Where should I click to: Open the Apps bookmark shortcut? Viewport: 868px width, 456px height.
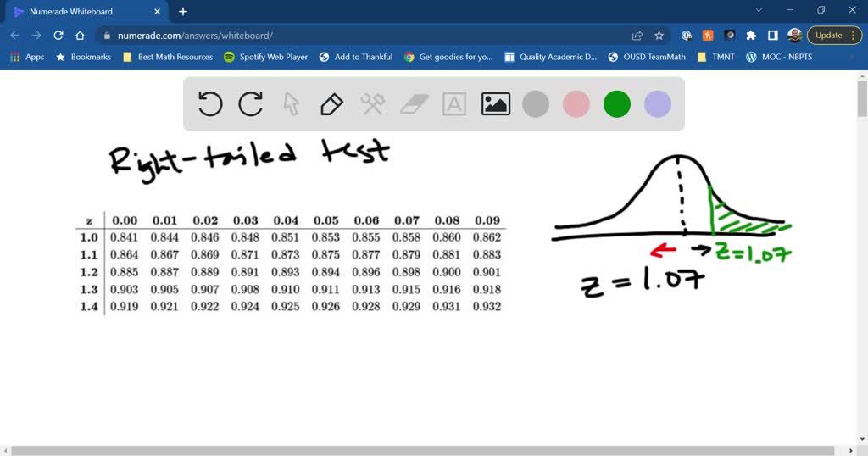[27, 57]
